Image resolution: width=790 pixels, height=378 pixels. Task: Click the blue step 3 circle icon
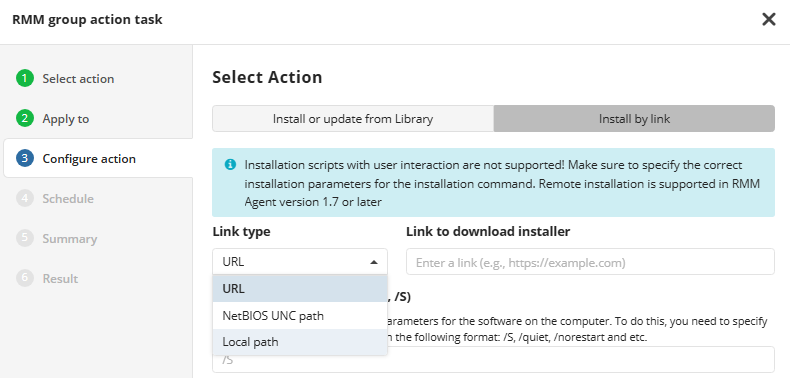24,159
